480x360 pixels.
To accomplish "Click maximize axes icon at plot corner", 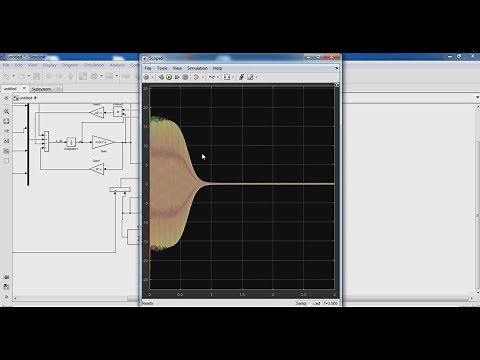I will (336, 85).
